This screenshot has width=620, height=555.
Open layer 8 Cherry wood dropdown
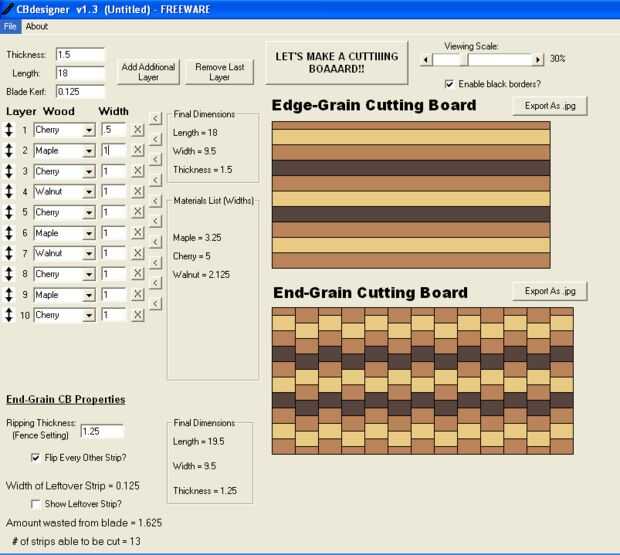click(x=89, y=274)
